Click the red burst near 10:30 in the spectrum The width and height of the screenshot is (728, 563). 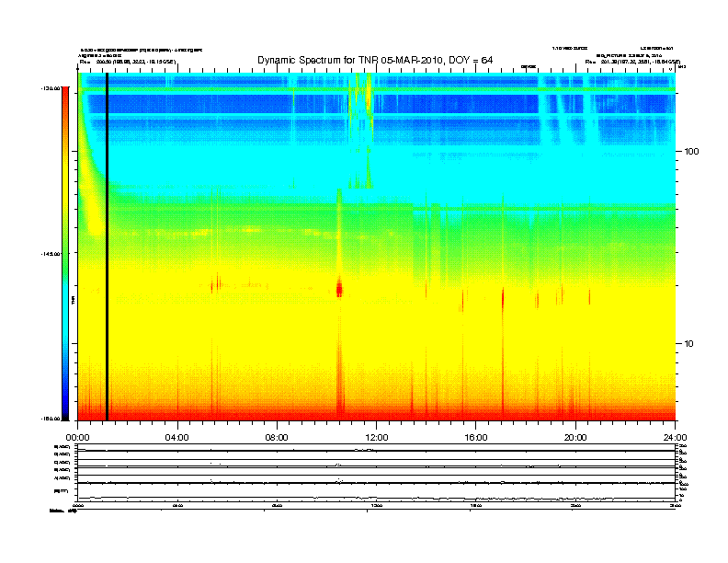(339, 290)
